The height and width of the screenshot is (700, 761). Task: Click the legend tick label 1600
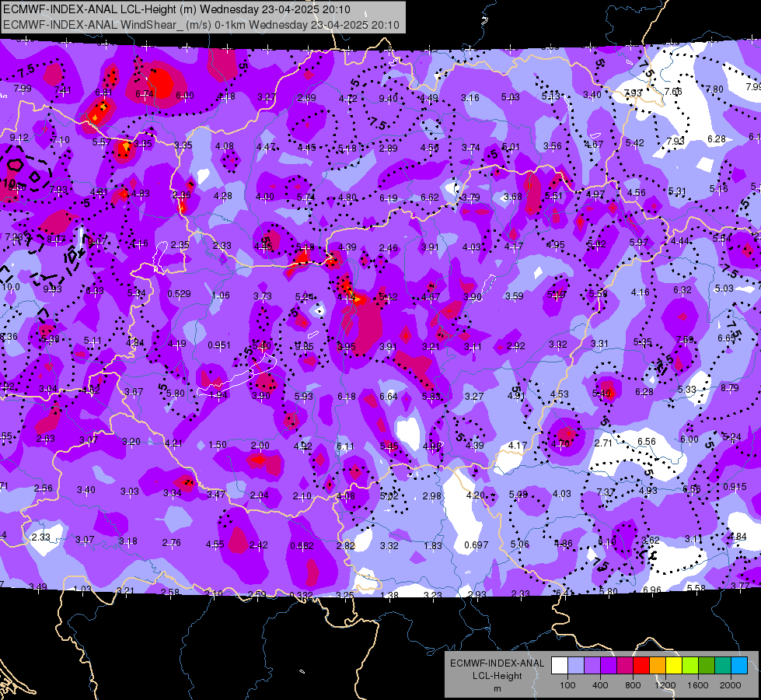coord(697,685)
